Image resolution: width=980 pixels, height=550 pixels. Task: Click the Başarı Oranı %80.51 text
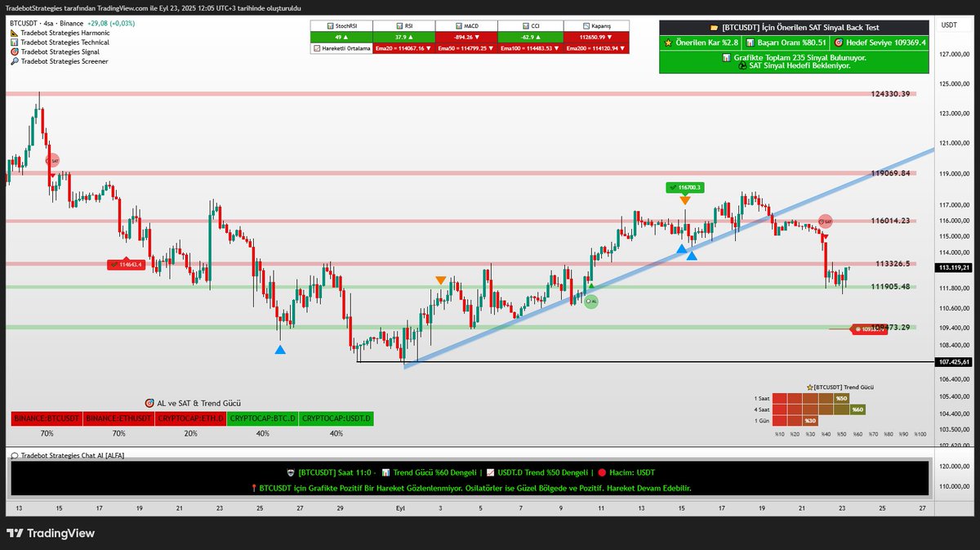[x=791, y=42]
